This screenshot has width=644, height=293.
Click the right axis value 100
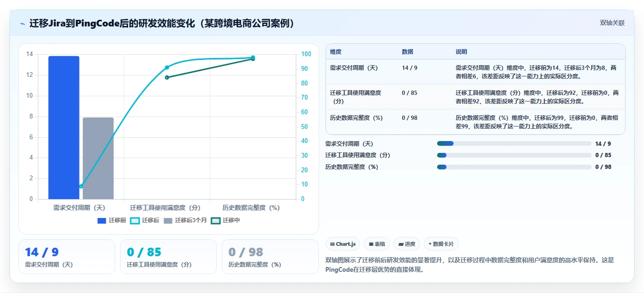coord(306,54)
